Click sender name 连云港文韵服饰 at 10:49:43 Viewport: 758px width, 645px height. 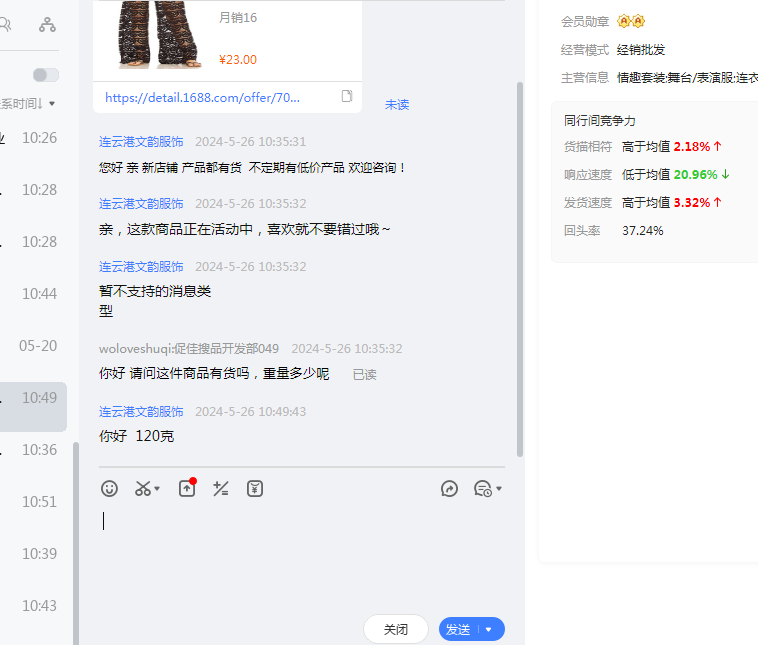(x=141, y=411)
